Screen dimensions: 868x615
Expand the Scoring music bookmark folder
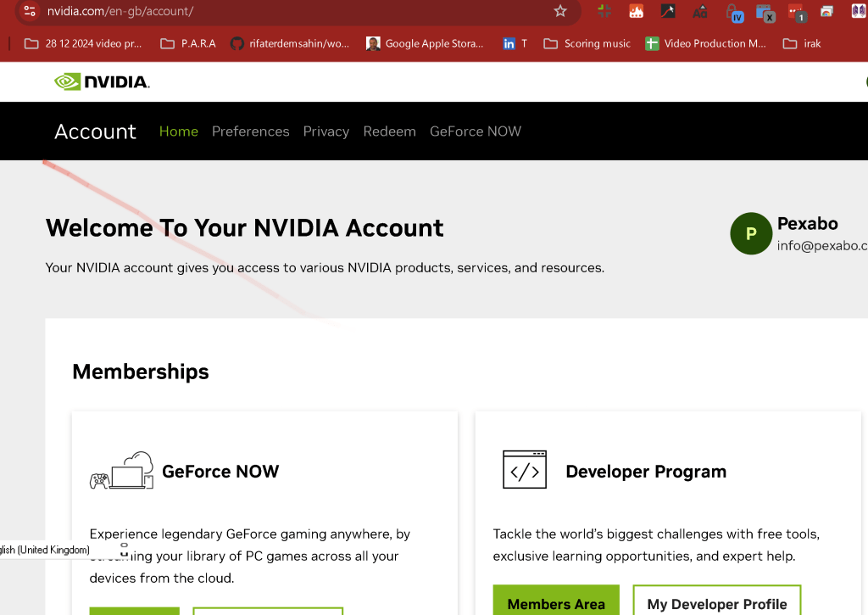pos(587,44)
